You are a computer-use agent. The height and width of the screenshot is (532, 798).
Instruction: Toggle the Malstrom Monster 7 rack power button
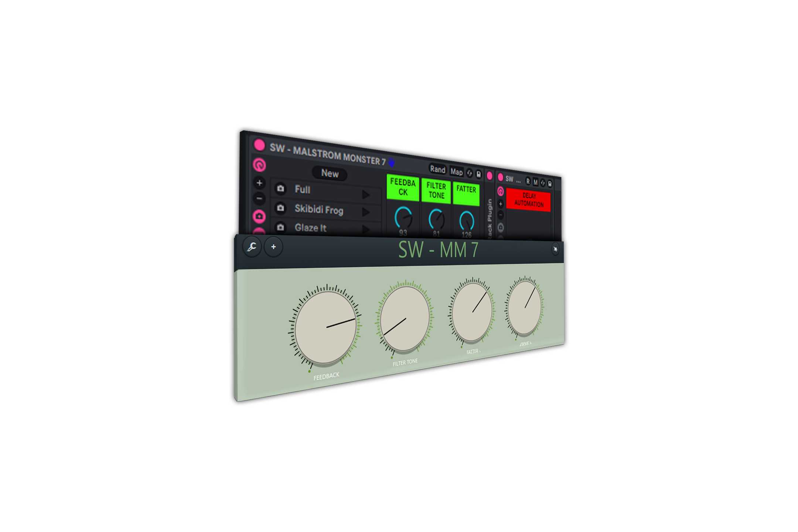259,145
